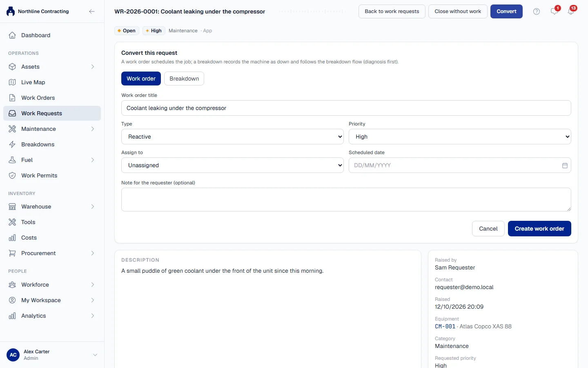Open the scheduled date calendar picker icon
This screenshot has height=368, width=588.
click(565, 165)
